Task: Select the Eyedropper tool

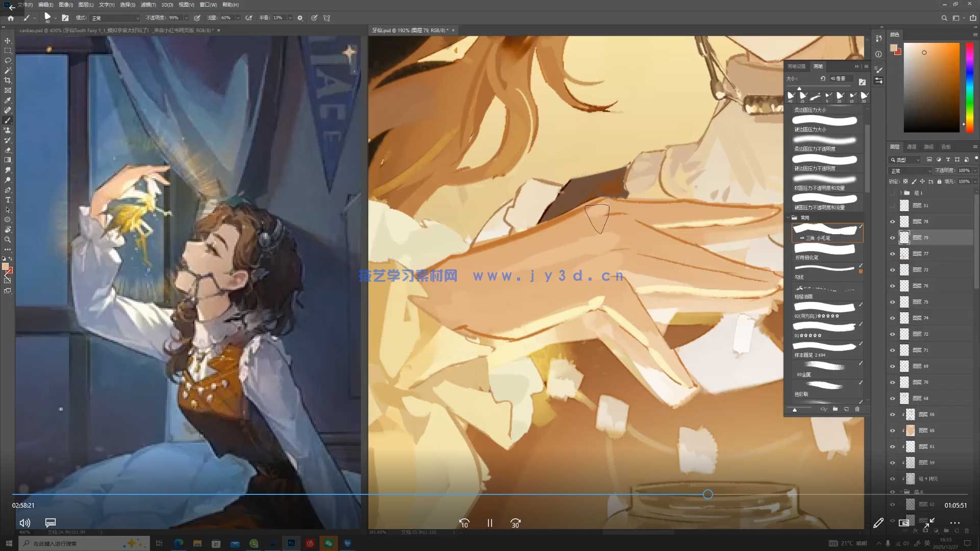Action: pyautogui.click(x=8, y=101)
